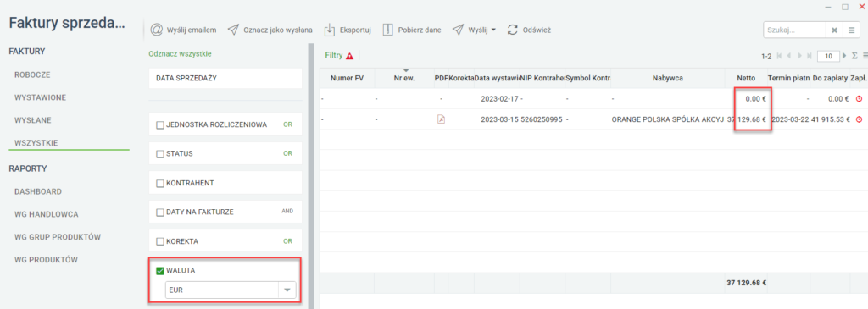Sort by the NIP Kontrahenta column header
868x309 pixels.
tap(542, 79)
